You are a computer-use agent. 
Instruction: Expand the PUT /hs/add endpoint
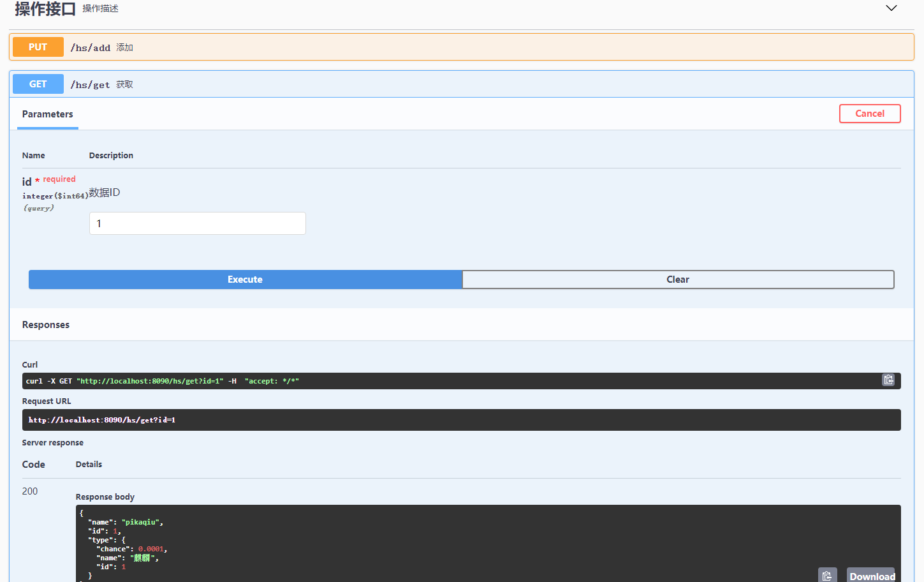pyautogui.click(x=446, y=47)
